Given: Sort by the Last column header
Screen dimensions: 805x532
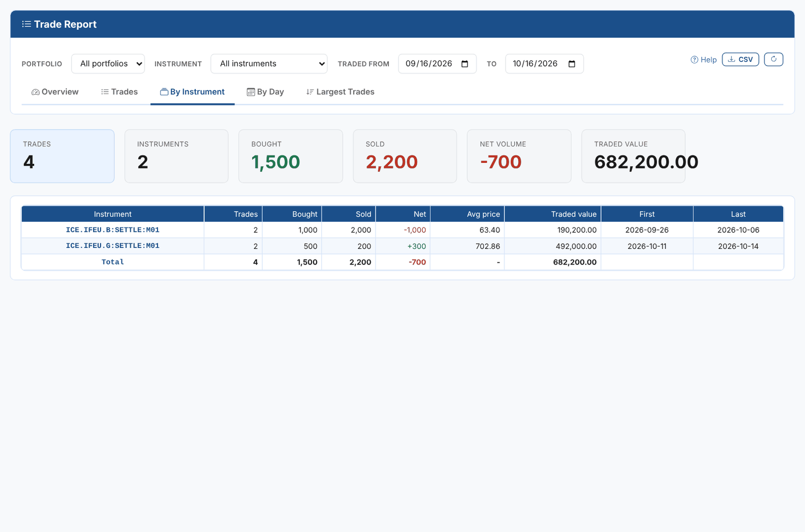Looking at the screenshot, I should pyautogui.click(x=739, y=214).
